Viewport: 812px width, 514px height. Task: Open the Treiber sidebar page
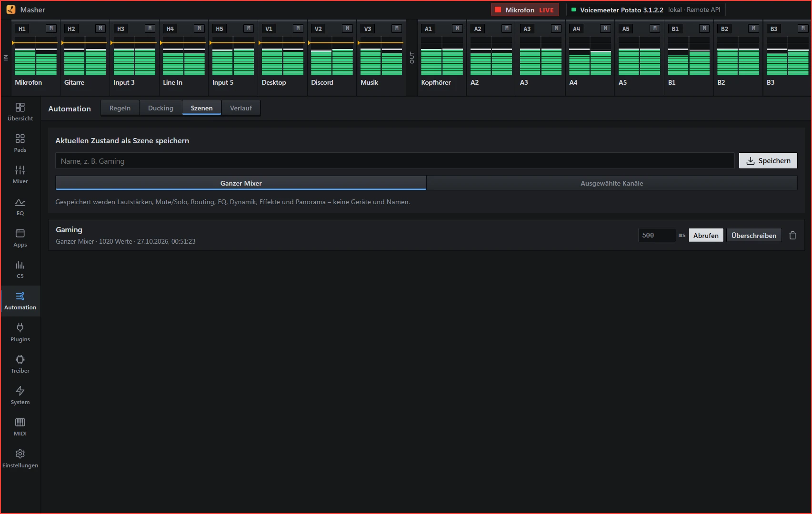click(20, 364)
